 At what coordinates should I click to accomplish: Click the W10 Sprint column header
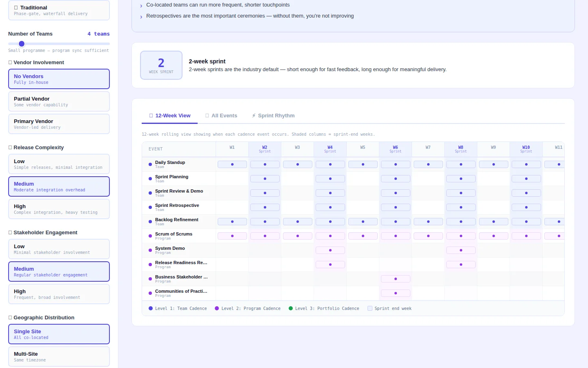(526, 149)
